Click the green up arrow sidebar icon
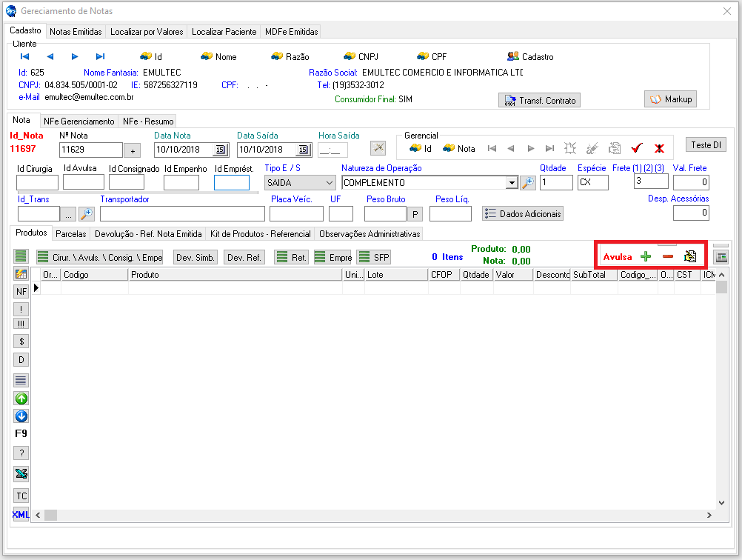The height and width of the screenshot is (560, 742). tap(21, 399)
